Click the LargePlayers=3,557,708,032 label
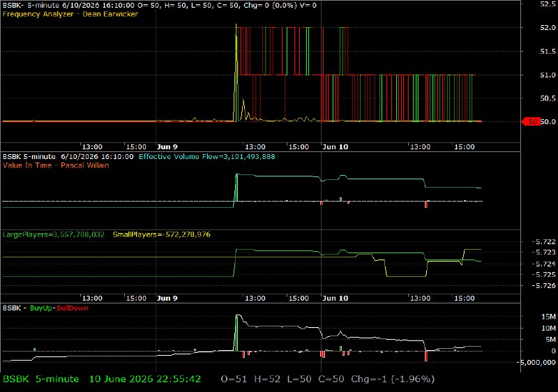The width and height of the screenshot is (558, 392). click(54, 234)
